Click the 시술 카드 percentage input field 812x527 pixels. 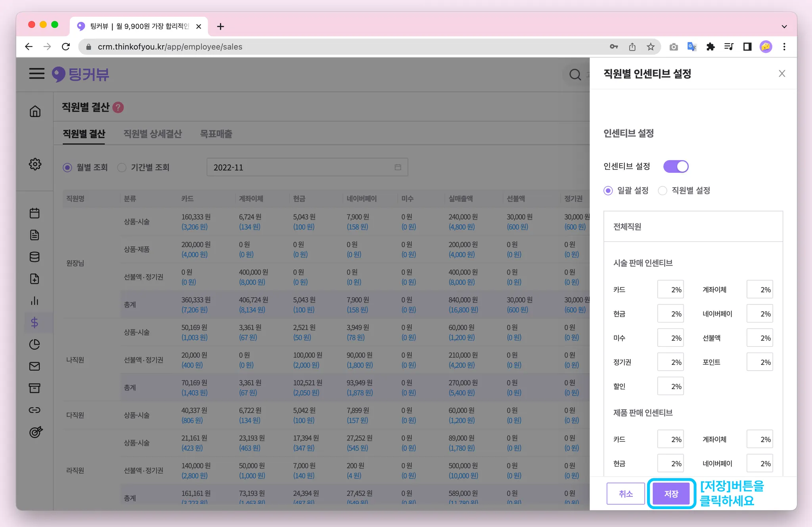tap(670, 290)
